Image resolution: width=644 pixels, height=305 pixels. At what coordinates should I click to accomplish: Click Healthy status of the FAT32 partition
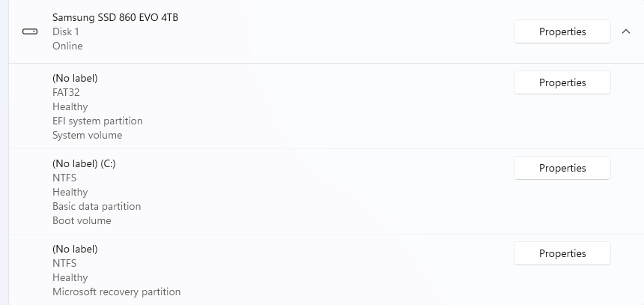coord(70,106)
